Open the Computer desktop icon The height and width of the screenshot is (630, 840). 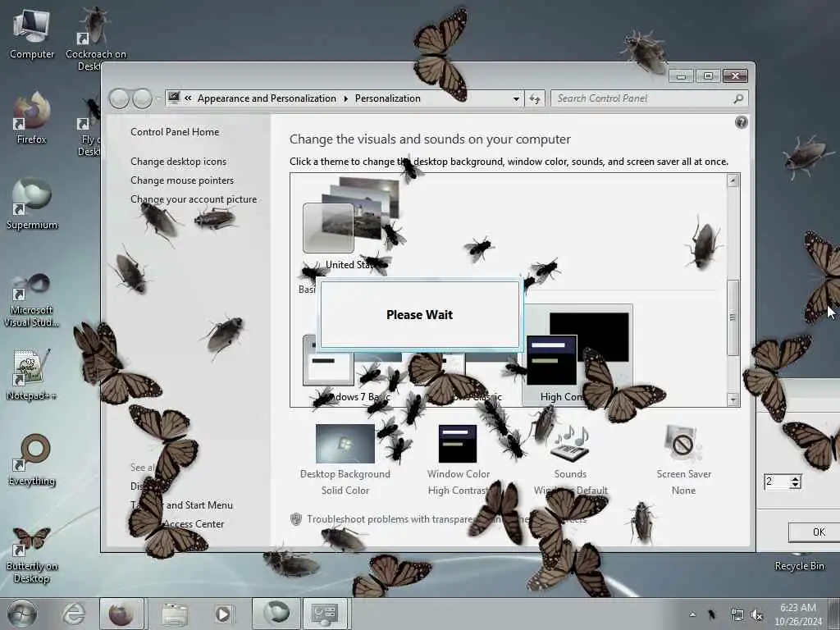click(32, 34)
